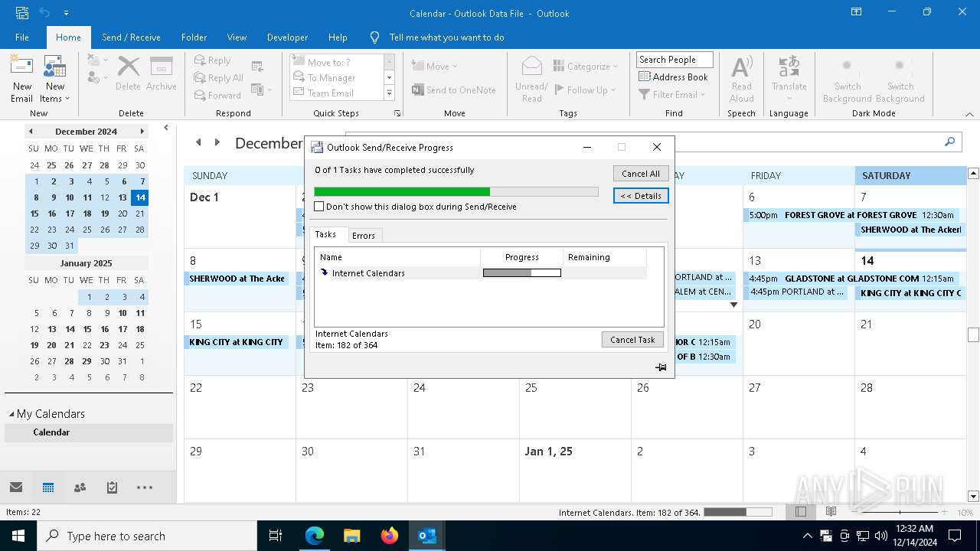980x551 pixels.
Task: Open SHERWOOD at The Acke event on Dec 8
Action: pyautogui.click(x=237, y=279)
